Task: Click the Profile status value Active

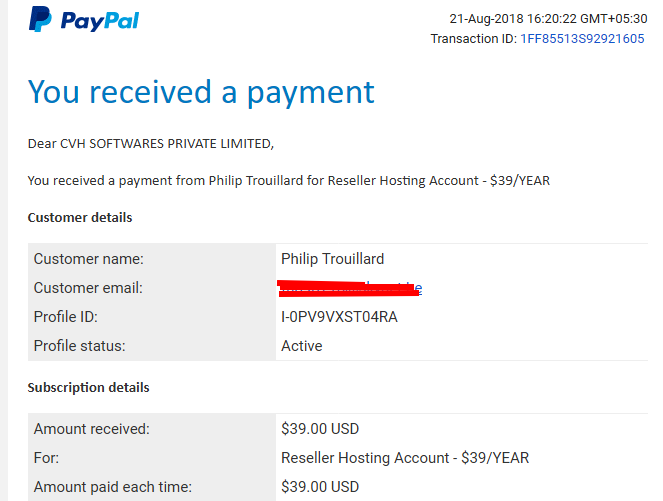Action: pos(301,346)
